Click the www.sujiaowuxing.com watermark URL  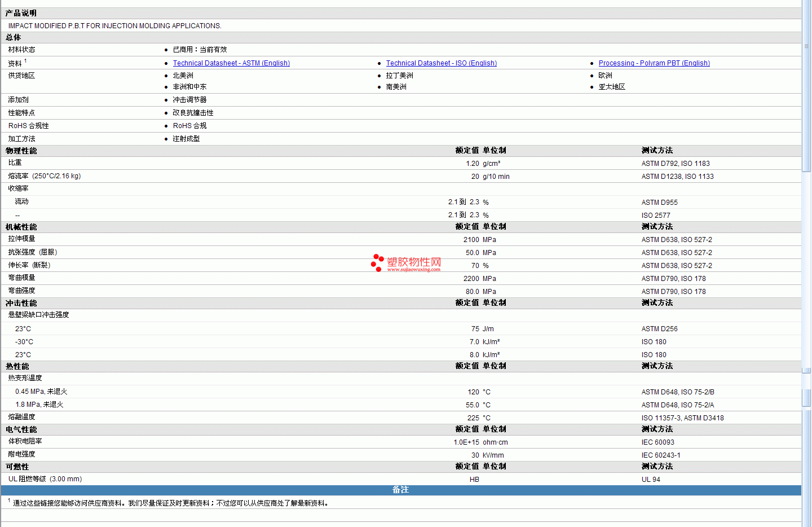413,270
